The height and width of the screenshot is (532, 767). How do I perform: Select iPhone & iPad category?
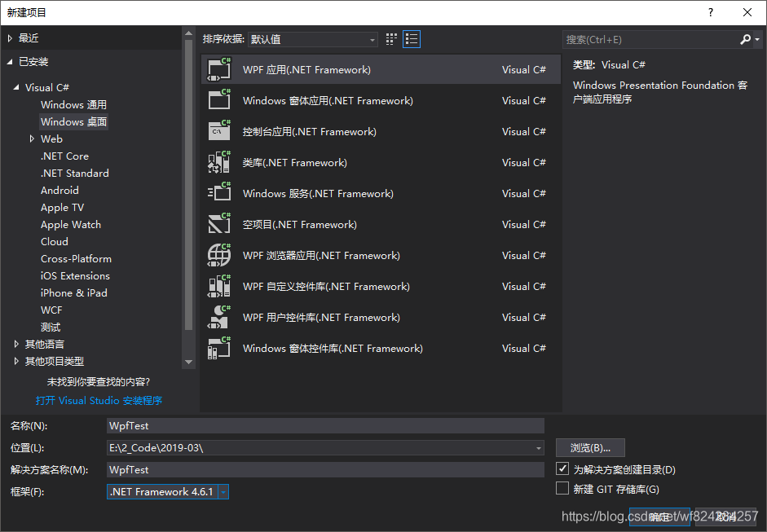74,293
